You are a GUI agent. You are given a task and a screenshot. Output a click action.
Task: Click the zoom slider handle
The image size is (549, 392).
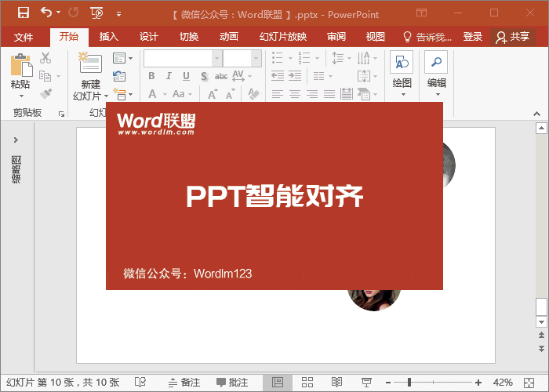point(409,383)
